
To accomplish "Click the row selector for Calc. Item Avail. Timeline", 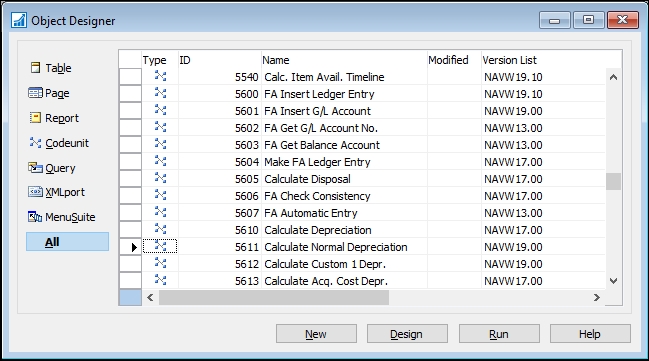I will click(130, 77).
